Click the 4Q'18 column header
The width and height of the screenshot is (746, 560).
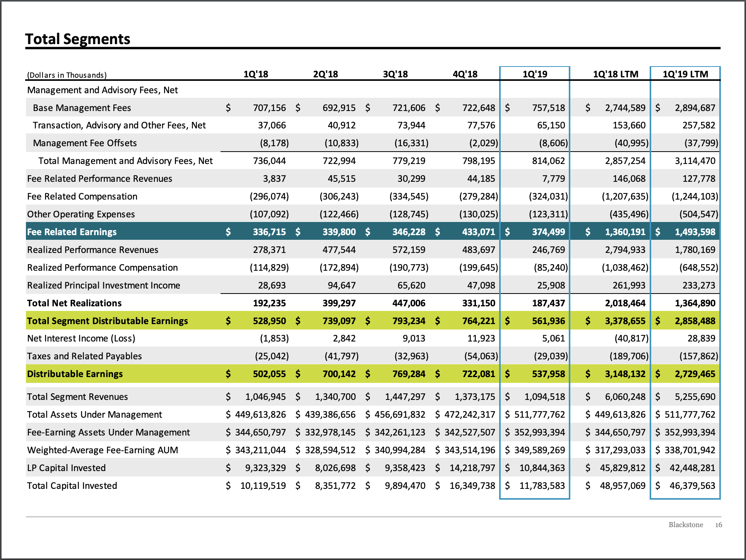click(x=465, y=74)
